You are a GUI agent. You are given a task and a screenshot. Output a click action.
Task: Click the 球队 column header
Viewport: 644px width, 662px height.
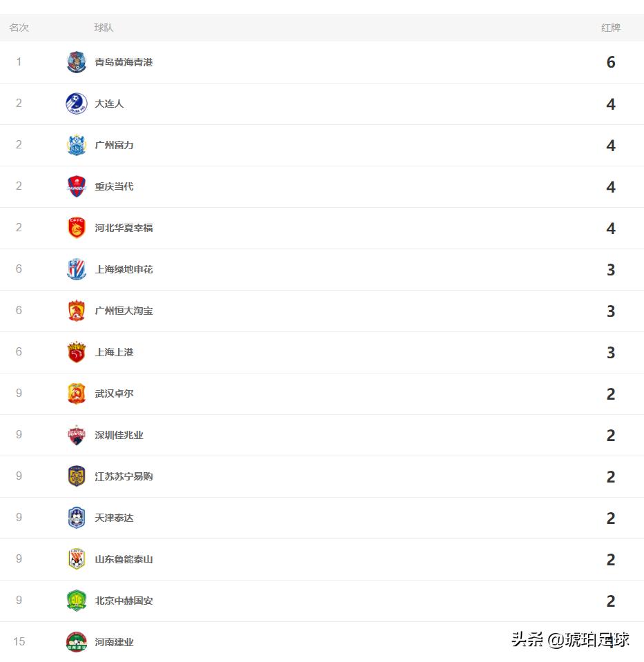click(104, 28)
